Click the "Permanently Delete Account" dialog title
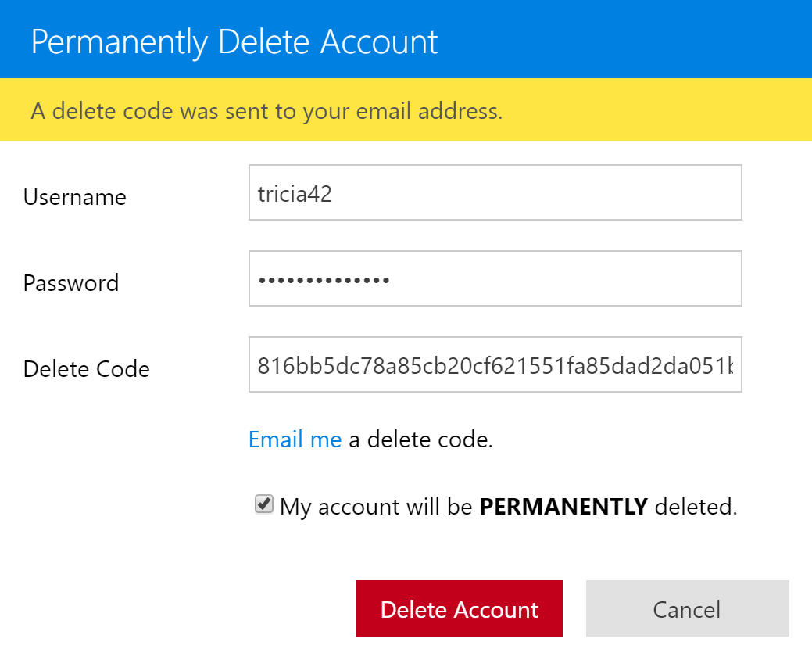 pos(234,41)
